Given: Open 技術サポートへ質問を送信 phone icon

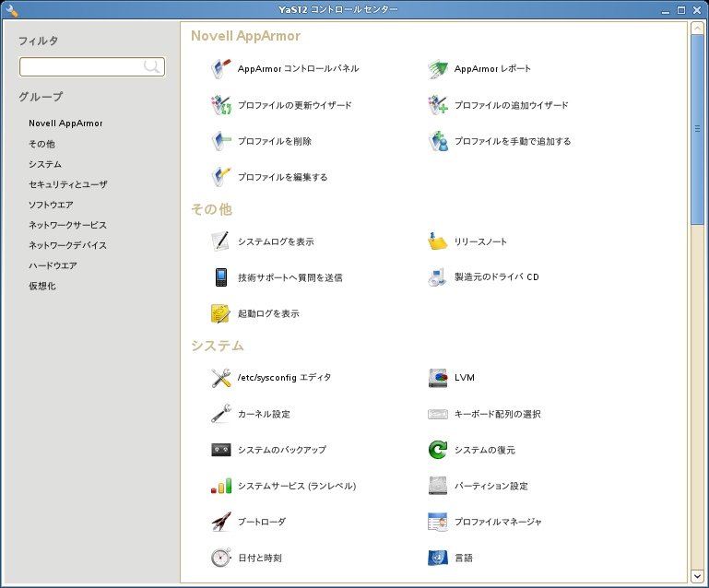Looking at the screenshot, I should click(x=221, y=277).
